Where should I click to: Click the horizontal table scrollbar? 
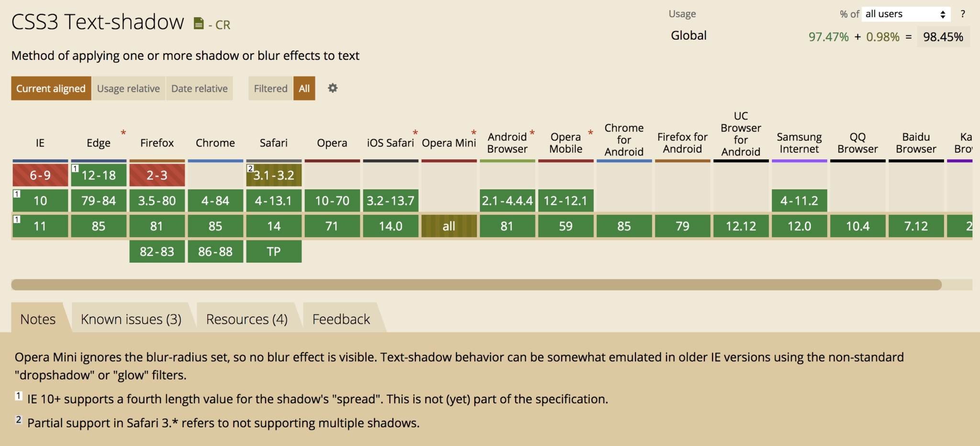click(x=479, y=285)
